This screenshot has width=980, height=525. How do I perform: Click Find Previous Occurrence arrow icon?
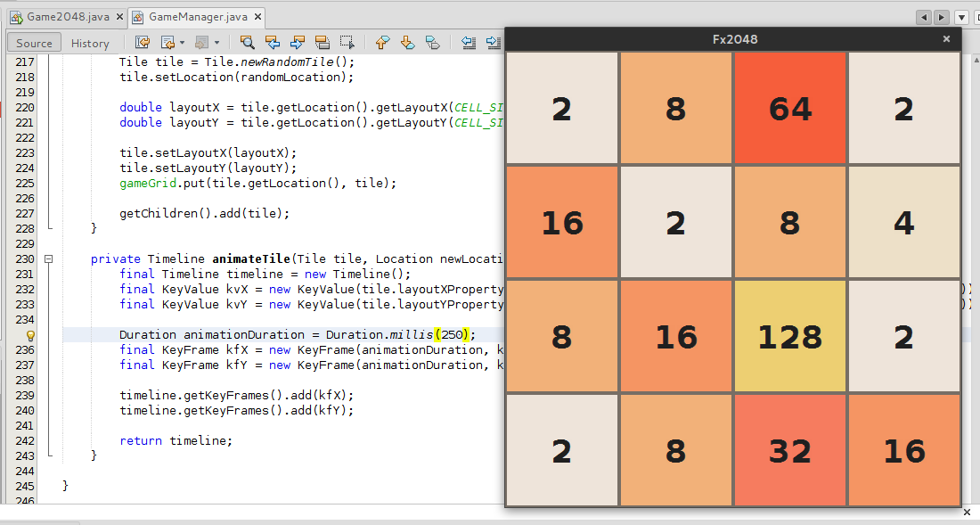273,43
